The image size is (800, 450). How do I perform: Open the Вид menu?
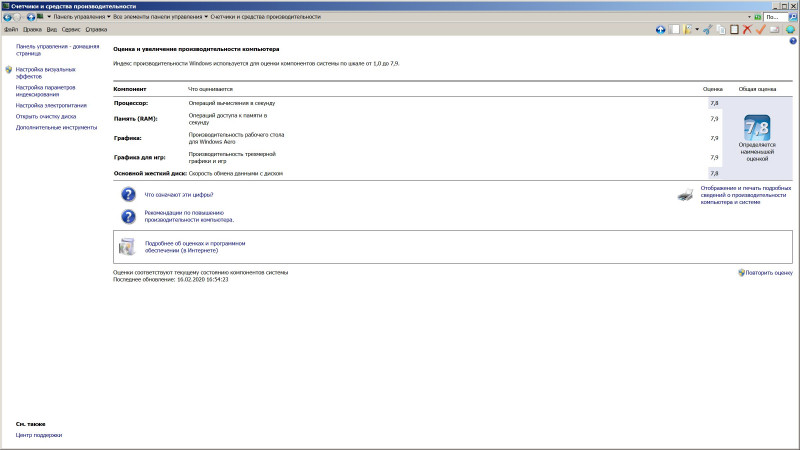(x=52, y=30)
